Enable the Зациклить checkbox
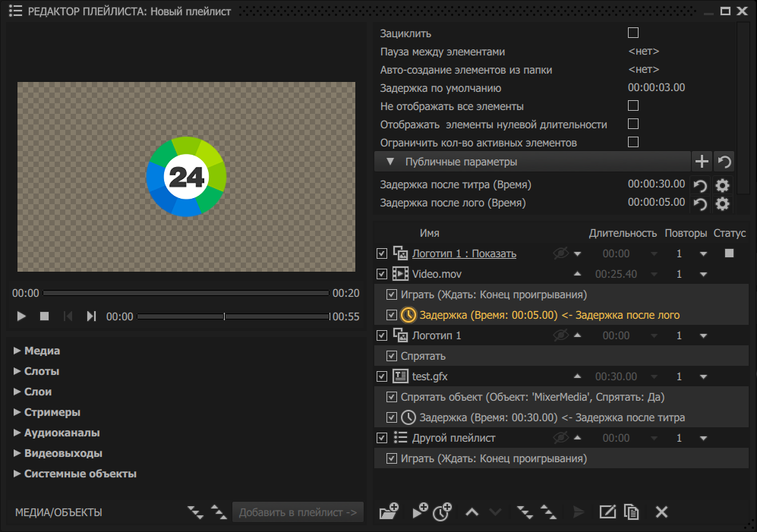 point(633,33)
